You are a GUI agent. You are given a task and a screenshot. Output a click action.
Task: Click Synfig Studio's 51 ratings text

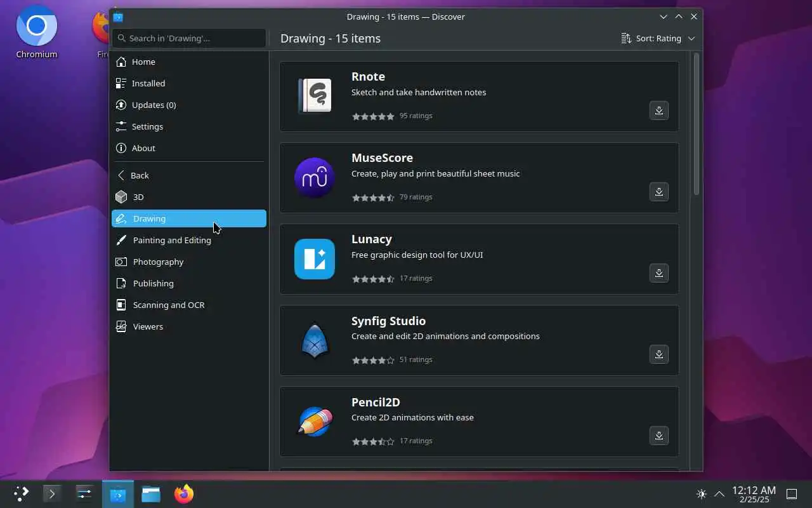click(x=416, y=359)
